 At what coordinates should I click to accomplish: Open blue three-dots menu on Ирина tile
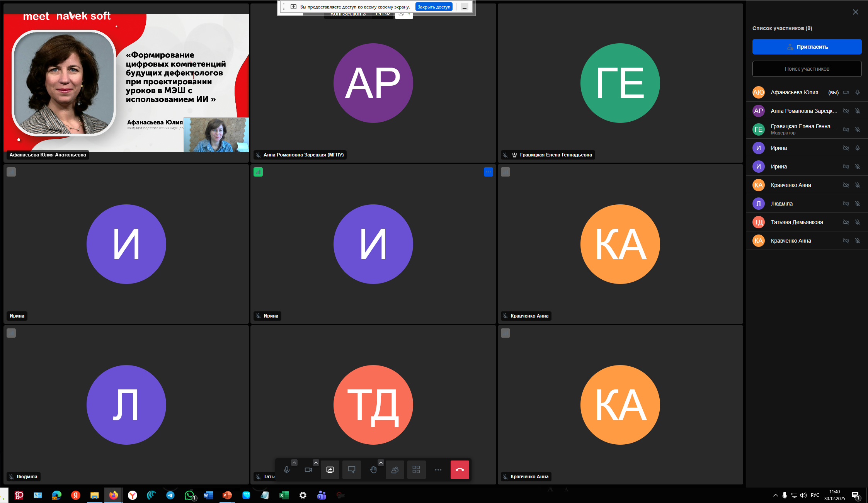click(488, 172)
